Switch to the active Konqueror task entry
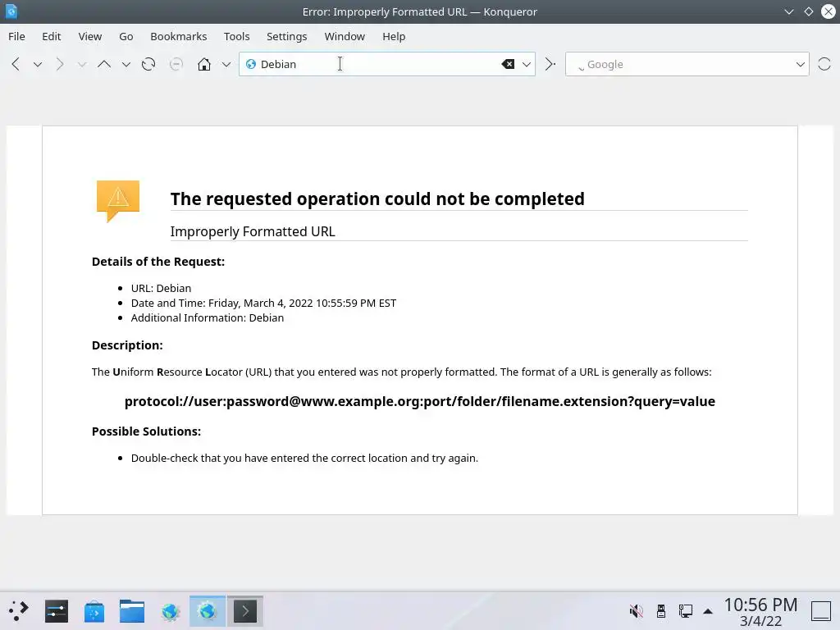Image resolution: width=840 pixels, height=630 pixels. click(208, 610)
